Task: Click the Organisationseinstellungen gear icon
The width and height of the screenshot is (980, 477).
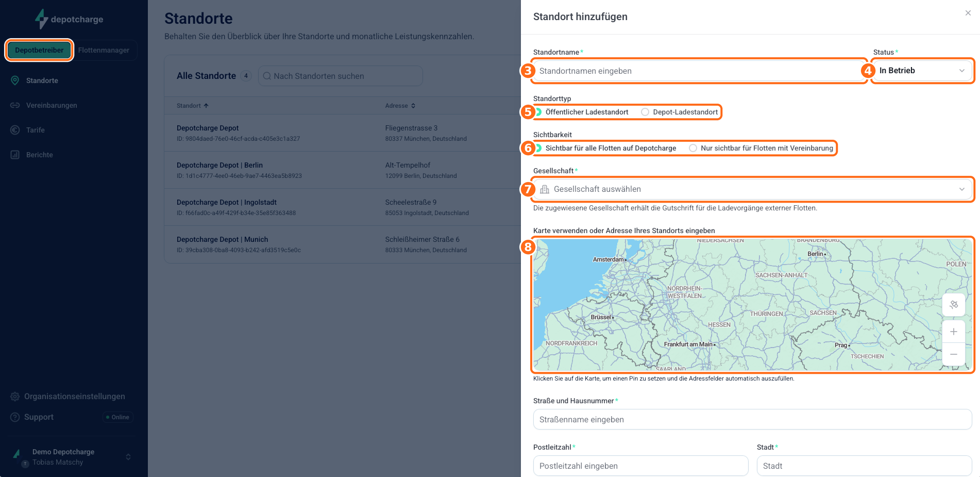Action: 15,396
